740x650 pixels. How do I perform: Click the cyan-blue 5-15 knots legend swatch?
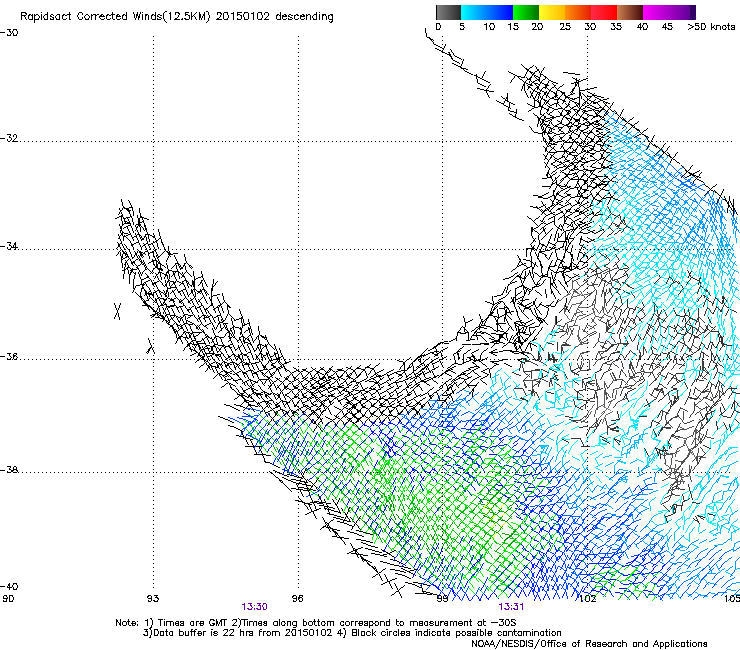coord(487,12)
